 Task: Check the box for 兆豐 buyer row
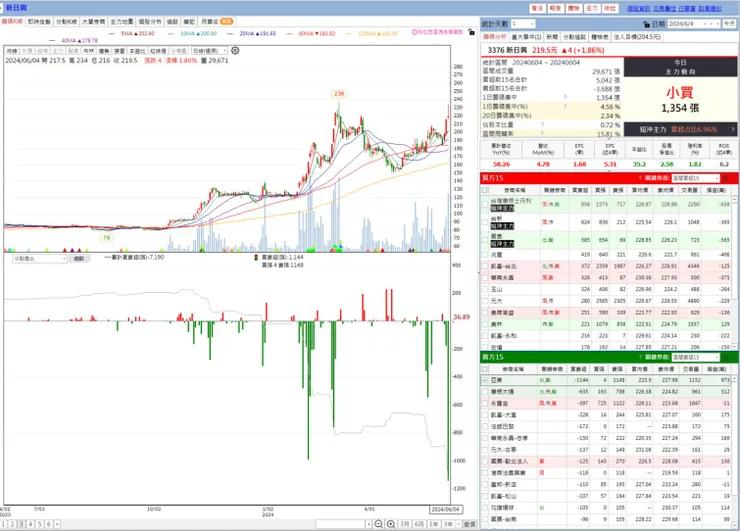click(x=485, y=255)
